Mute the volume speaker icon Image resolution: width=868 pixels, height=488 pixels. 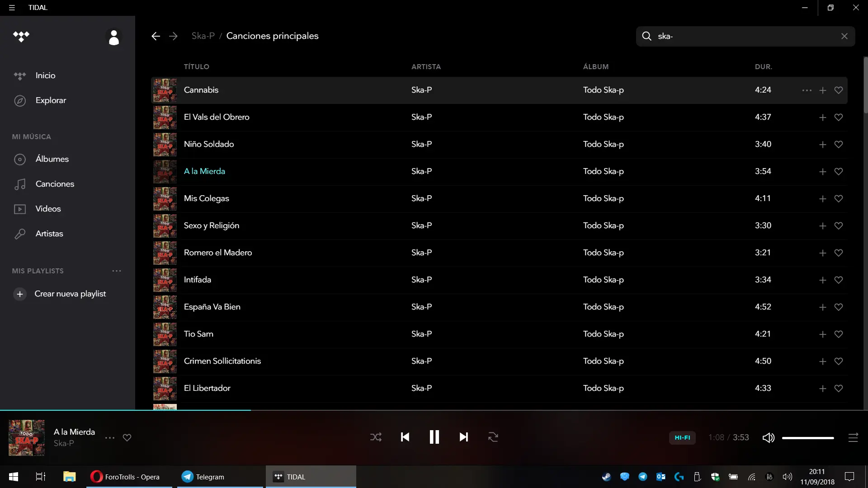[x=769, y=437]
